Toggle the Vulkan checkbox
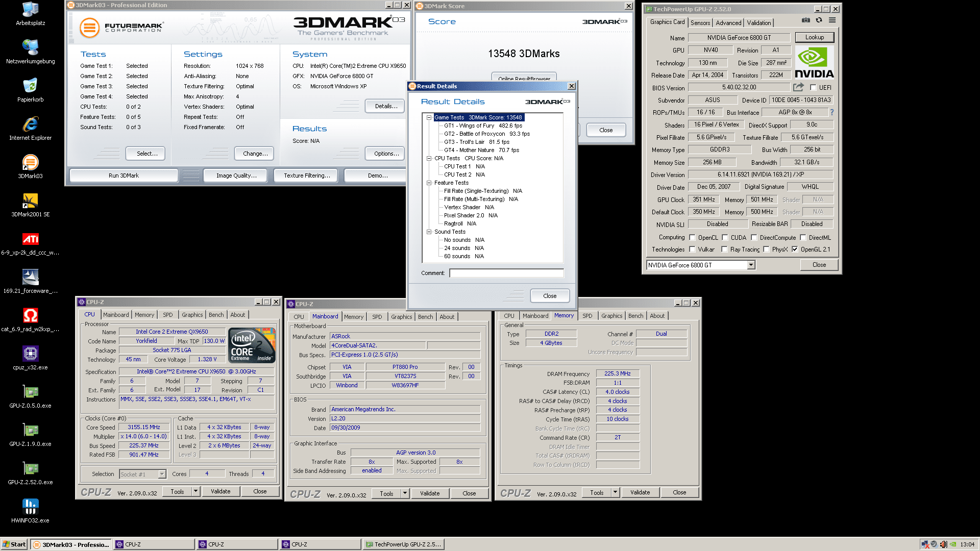 coord(692,249)
